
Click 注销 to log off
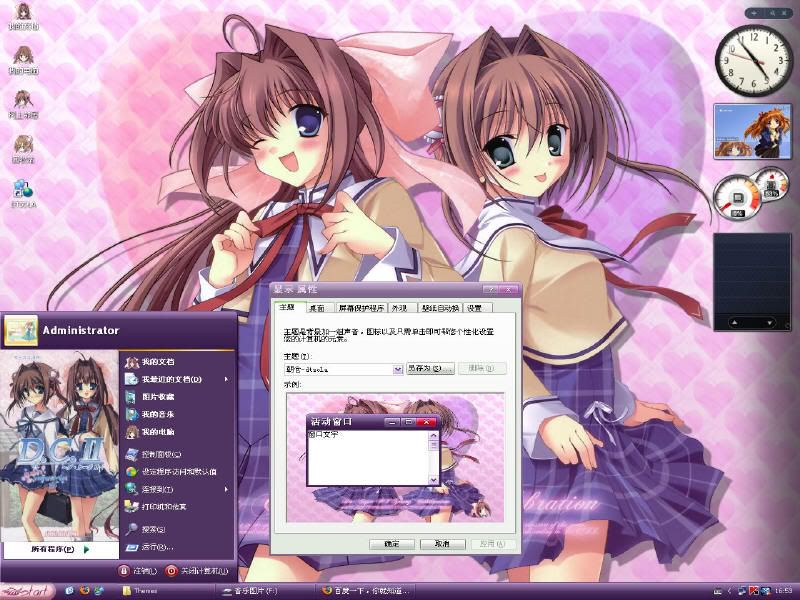click(x=138, y=571)
